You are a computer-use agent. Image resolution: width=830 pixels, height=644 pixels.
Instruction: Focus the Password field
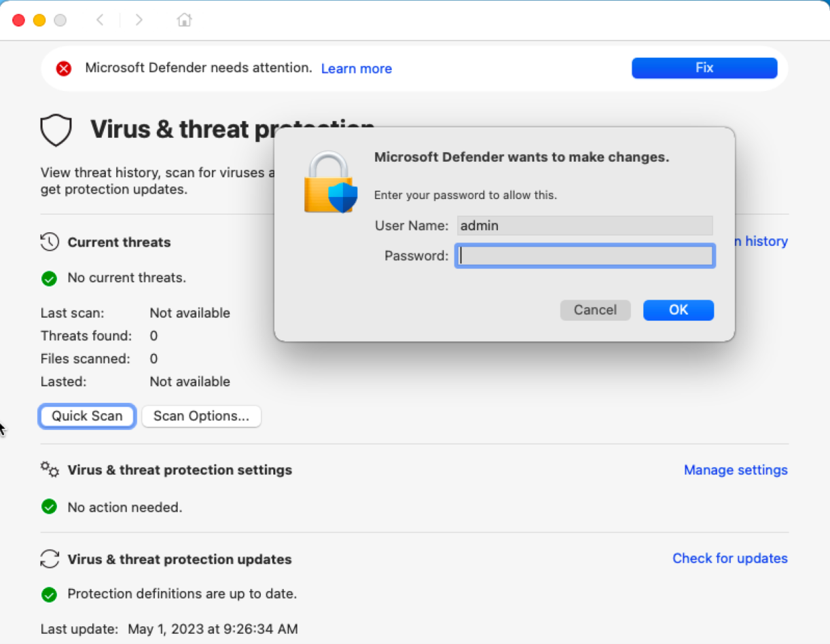(x=585, y=255)
